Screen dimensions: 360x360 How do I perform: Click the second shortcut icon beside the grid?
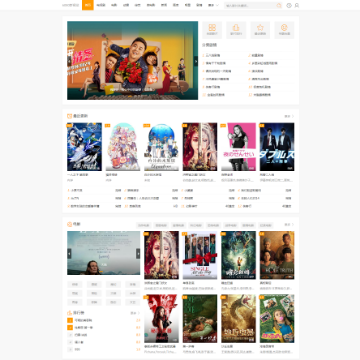[x=236, y=28]
